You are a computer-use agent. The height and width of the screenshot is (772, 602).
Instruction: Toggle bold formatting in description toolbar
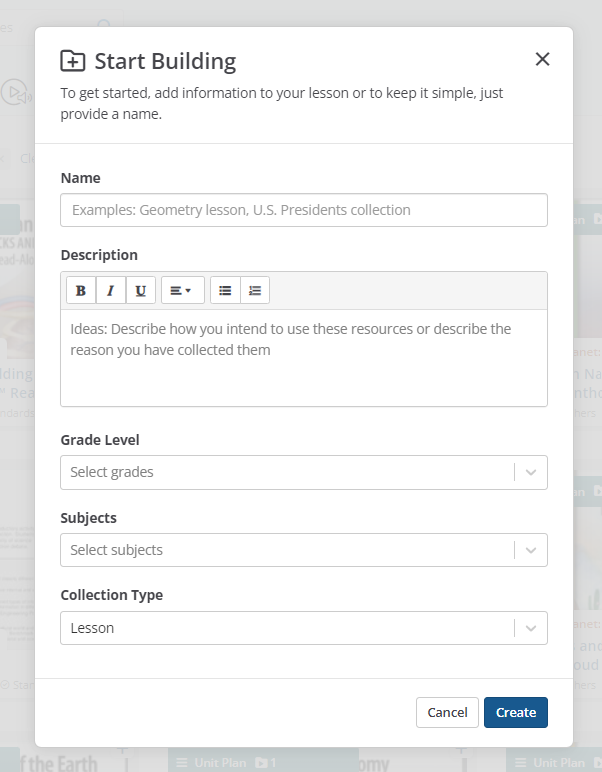[x=81, y=291]
